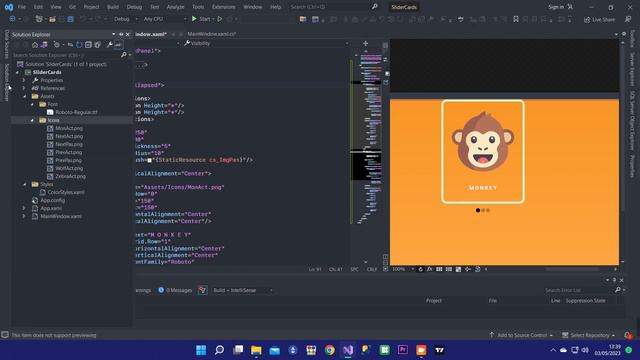The height and width of the screenshot is (360, 640).
Task: Expand the References node
Action: tap(24, 88)
